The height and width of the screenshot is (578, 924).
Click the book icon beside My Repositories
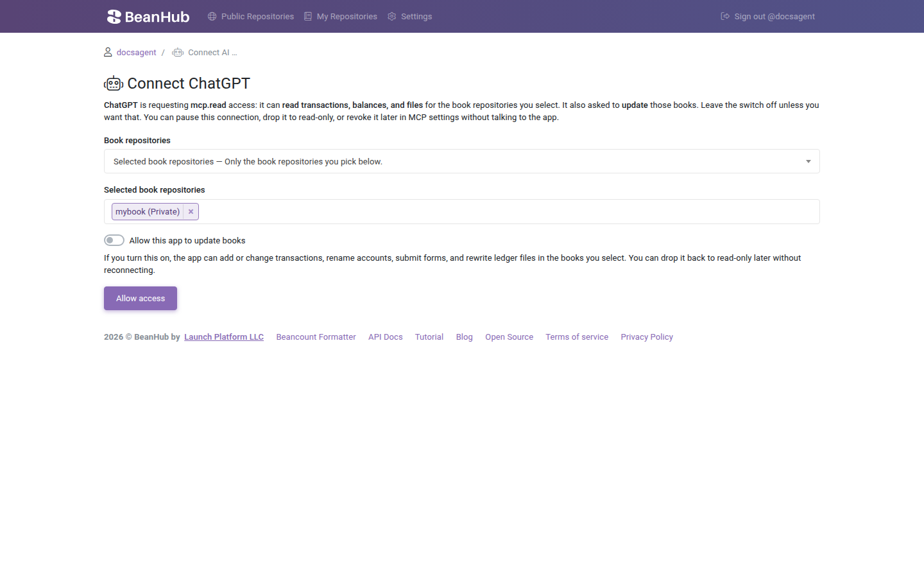click(x=308, y=17)
